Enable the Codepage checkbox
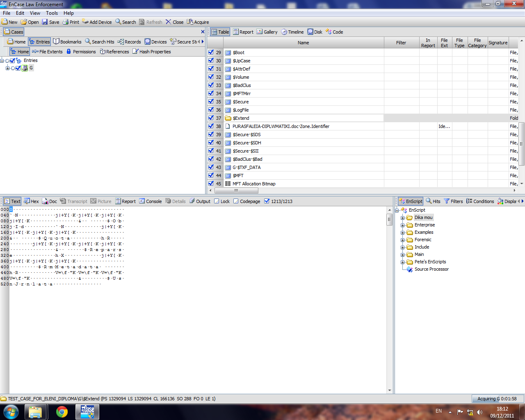Viewport: 525px width, 420px height. [x=236, y=201]
